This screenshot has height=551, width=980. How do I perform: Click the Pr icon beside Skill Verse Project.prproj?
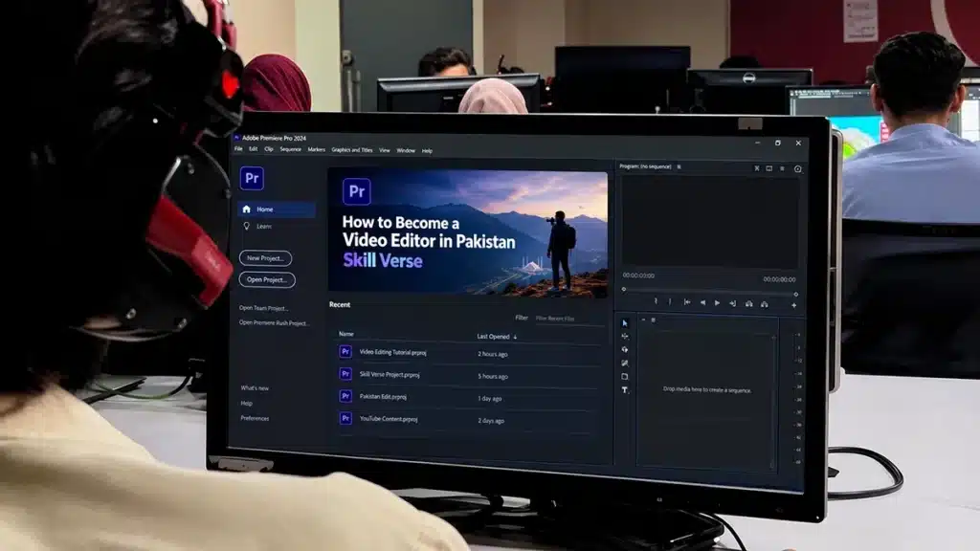(345, 374)
